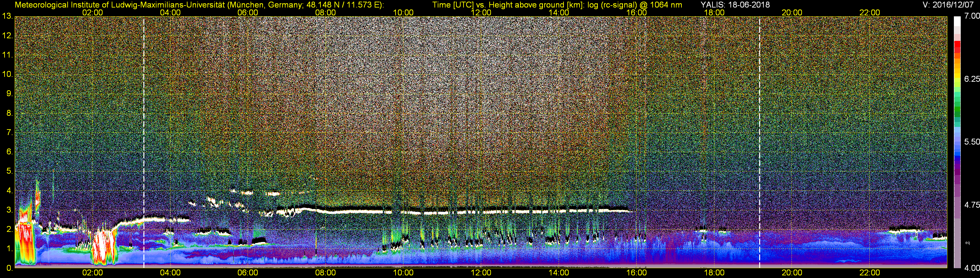Select 08:00 on the upper time axis
Viewport: 980px width, 278px height.
click(326, 12)
